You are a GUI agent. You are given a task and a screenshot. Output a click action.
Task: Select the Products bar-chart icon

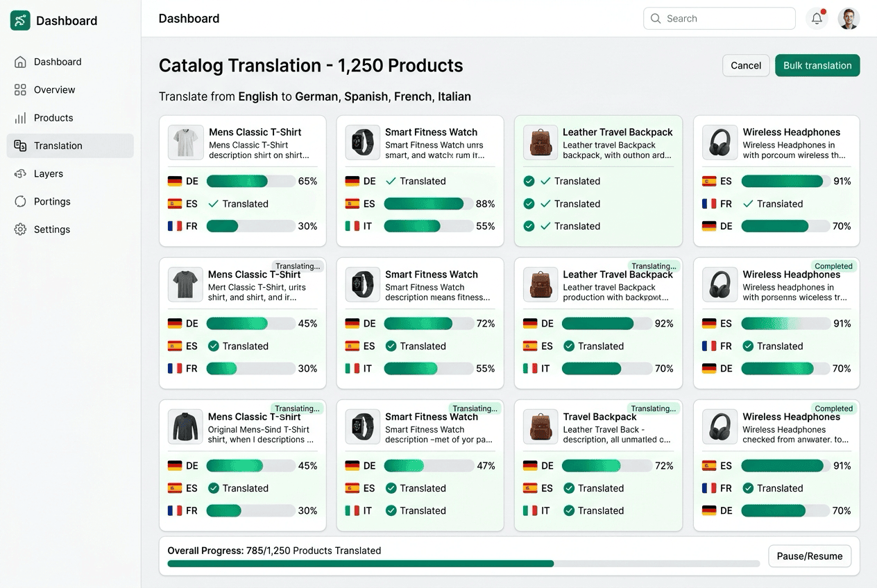click(22, 118)
